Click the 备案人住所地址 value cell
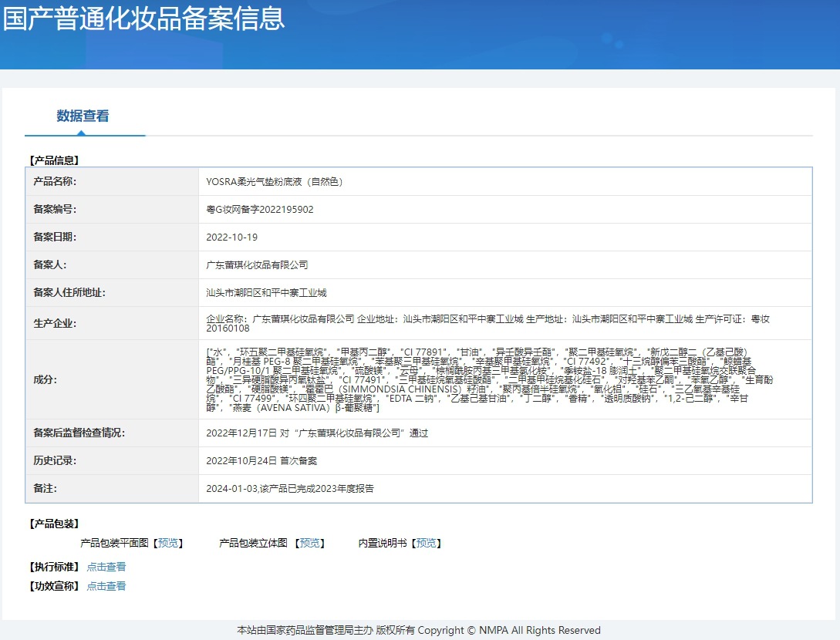This screenshot has height=640, width=840. [266, 293]
